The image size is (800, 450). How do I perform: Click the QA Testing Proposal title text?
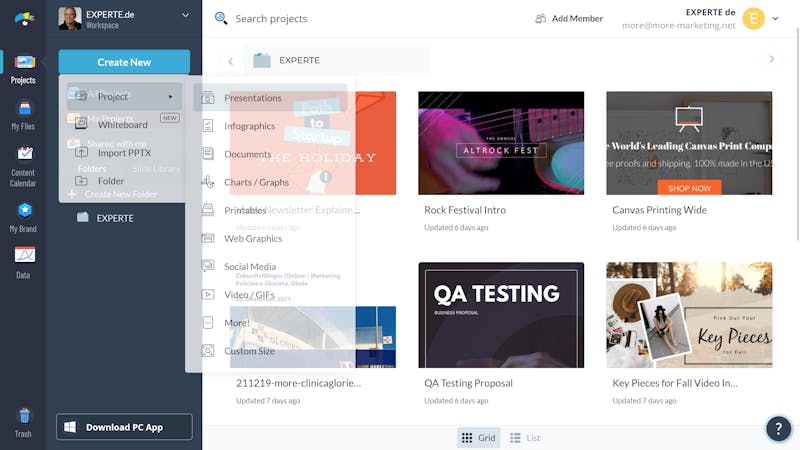click(x=468, y=383)
